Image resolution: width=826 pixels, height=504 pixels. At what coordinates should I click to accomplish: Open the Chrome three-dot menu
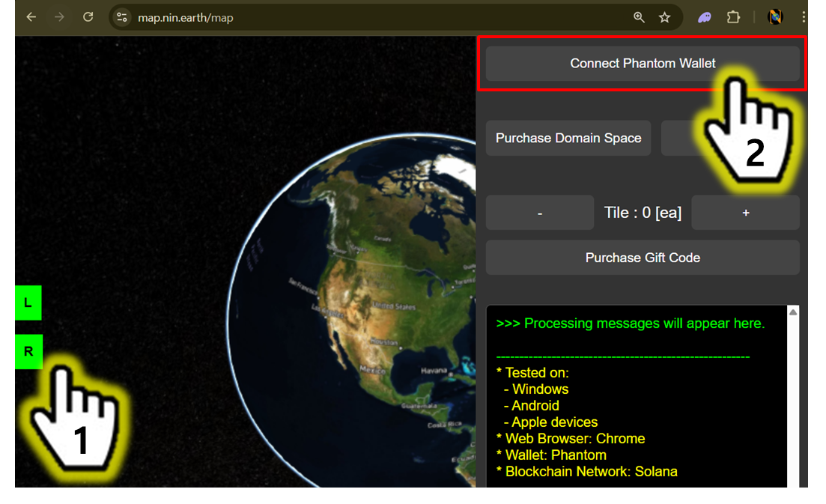[804, 17]
